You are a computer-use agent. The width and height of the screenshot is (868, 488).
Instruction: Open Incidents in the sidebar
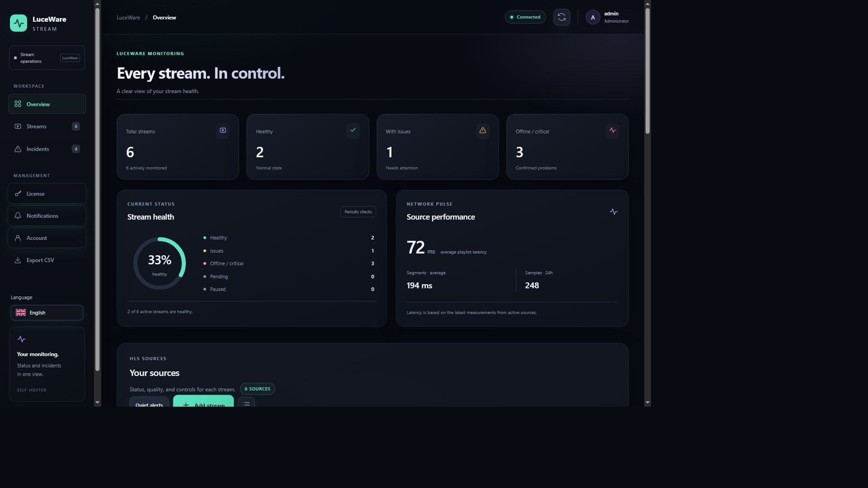47,149
